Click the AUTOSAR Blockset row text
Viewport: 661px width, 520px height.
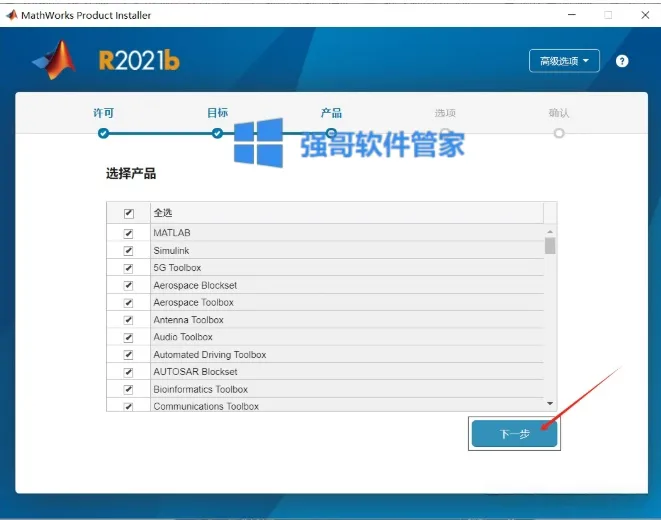(x=195, y=372)
